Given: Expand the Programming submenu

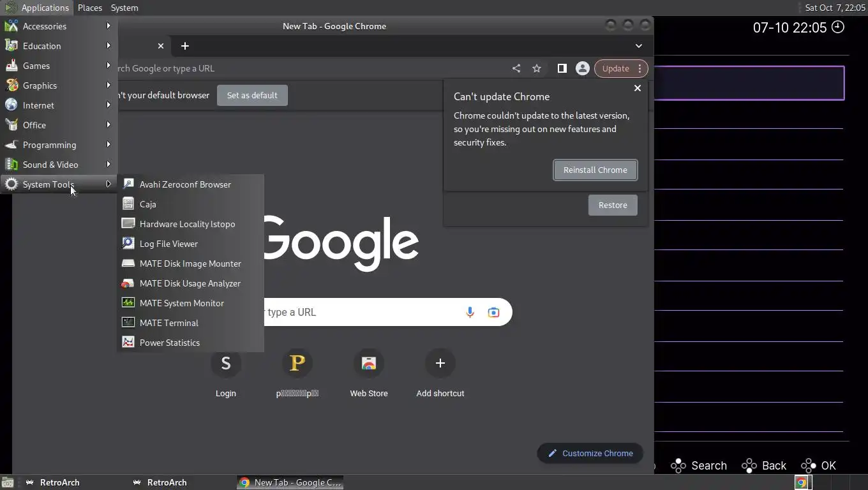Looking at the screenshot, I should (x=59, y=145).
